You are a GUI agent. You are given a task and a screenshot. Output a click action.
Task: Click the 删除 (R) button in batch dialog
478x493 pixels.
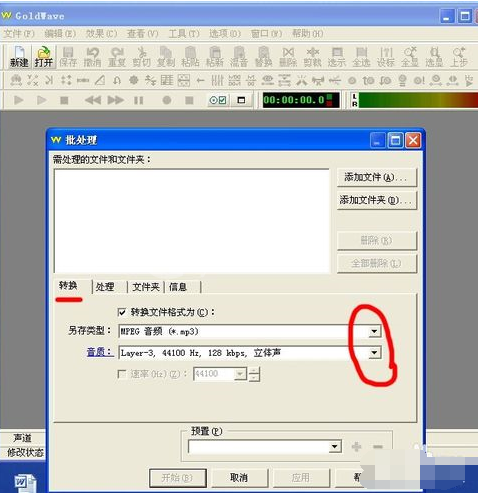tap(377, 240)
